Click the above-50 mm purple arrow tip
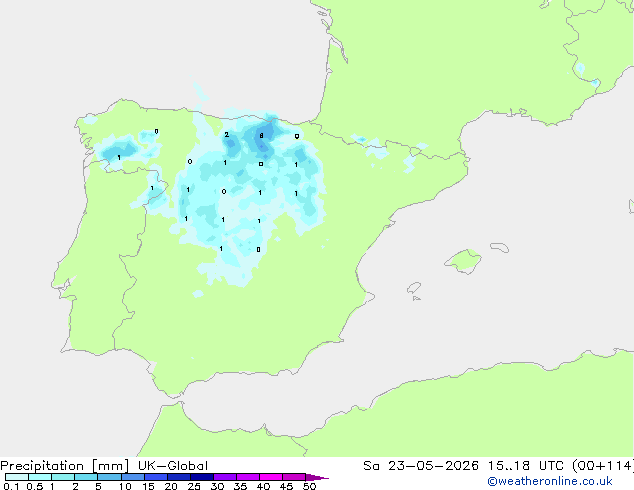This screenshot has height=490, width=634. tap(317, 477)
